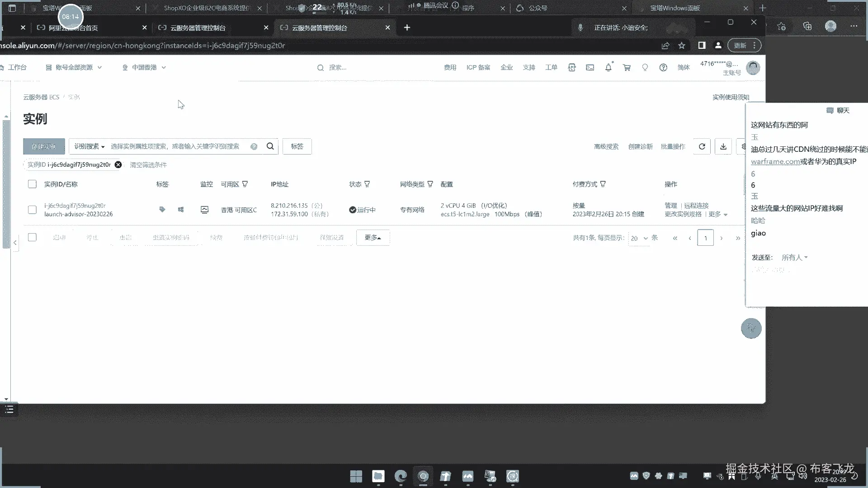The width and height of the screenshot is (868, 488).
Task: Open the ICP 备案 menu item
Action: click(478, 67)
